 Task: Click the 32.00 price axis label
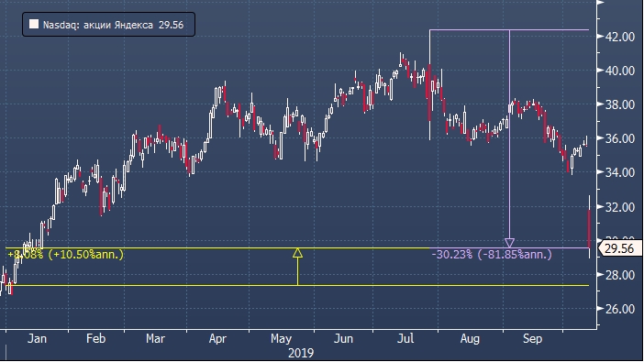click(x=619, y=207)
